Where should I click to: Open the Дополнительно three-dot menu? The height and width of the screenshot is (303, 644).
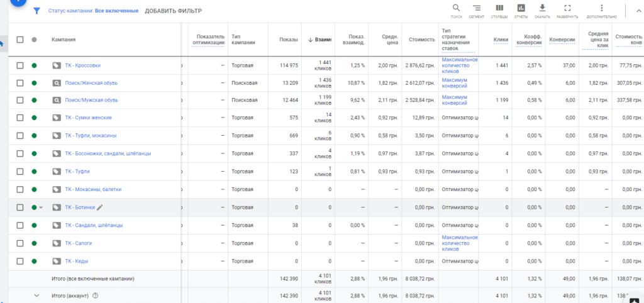(x=602, y=11)
